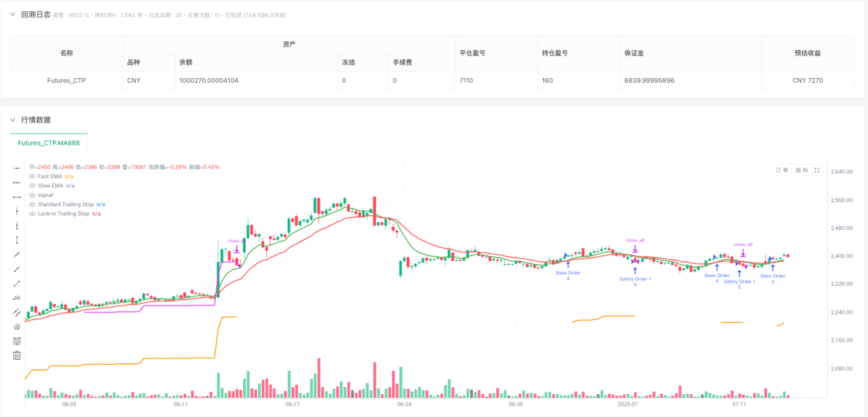Toggle visibility of Fast EMA indicator
This screenshot has width=868, height=417.
[x=32, y=176]
